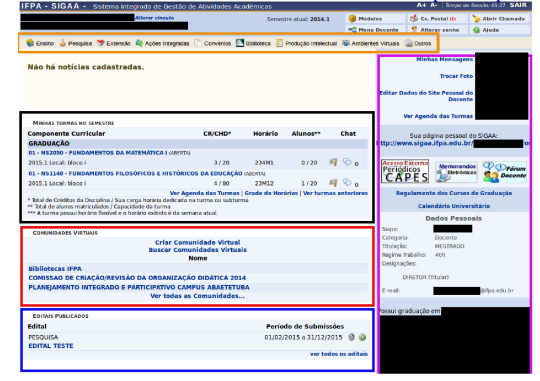This screenshot has width=540, height=381.
Task: Click the Periódicos CAPES banner
Action: (405, 171)
